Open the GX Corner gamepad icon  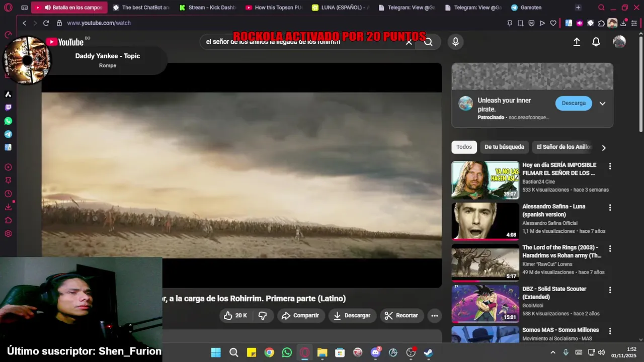25,8
